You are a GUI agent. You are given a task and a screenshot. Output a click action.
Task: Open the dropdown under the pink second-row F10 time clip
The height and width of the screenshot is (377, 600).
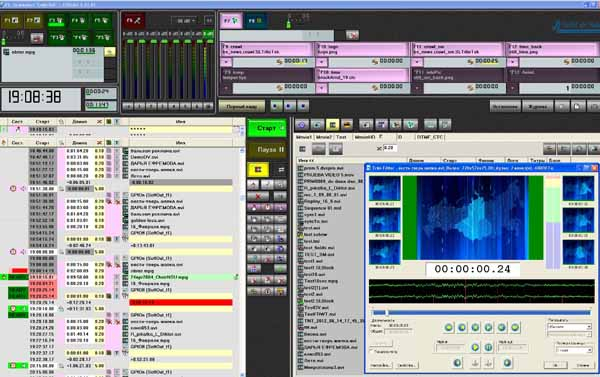(x=321, y=88)
